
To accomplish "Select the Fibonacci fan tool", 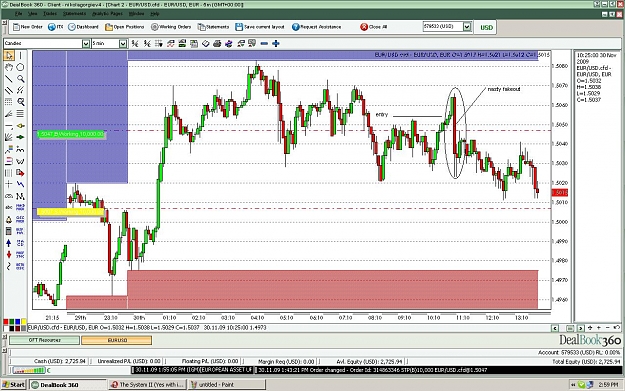I will (9, 137).
